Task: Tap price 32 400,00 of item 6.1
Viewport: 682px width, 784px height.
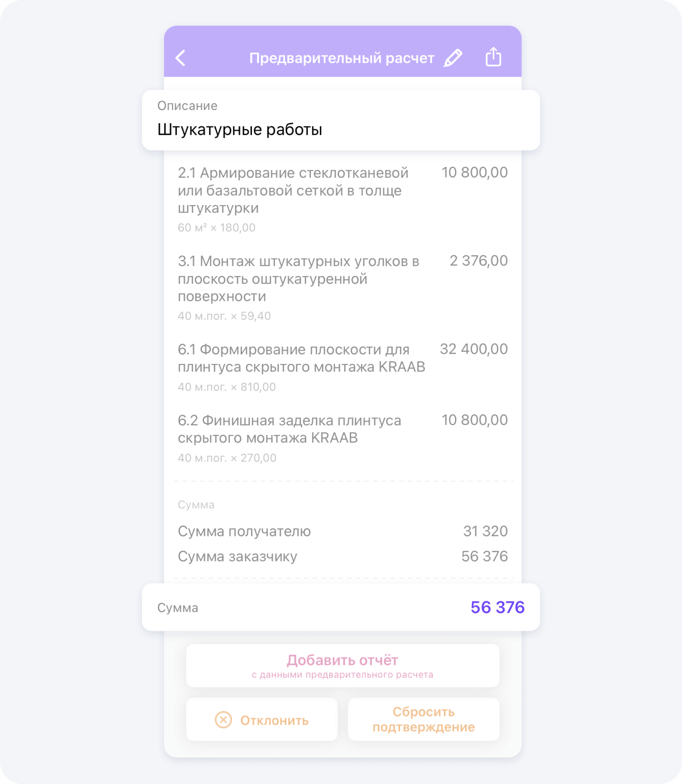Action: point(473,349)
